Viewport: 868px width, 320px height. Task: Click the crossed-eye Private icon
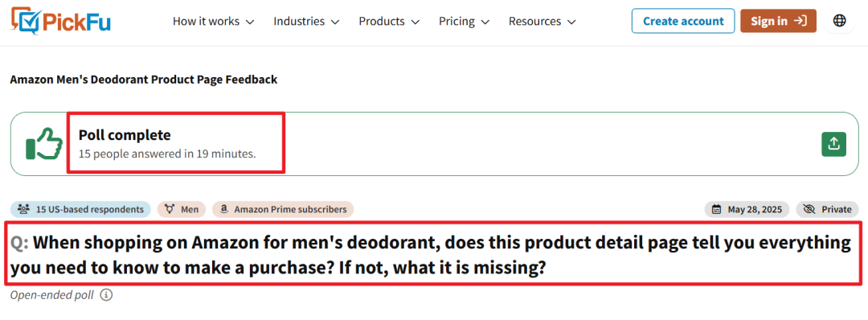(x=809, y=209)
